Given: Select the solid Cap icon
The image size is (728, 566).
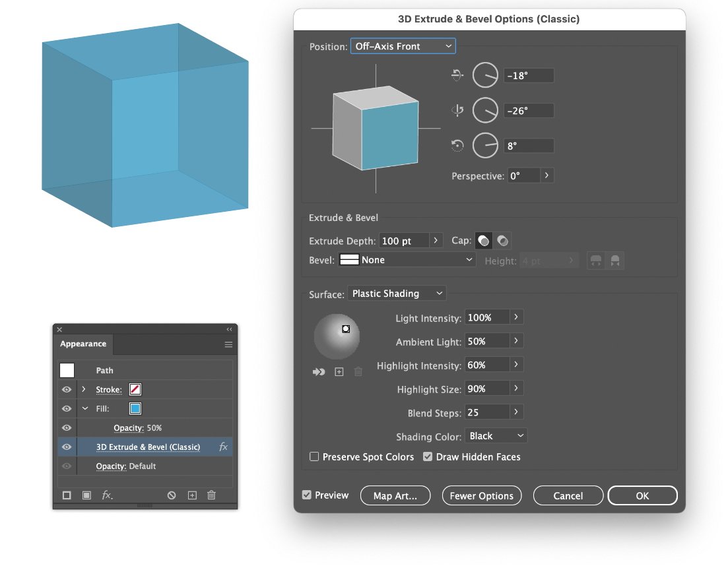Looking at the screenshot, I should point(483,240).
